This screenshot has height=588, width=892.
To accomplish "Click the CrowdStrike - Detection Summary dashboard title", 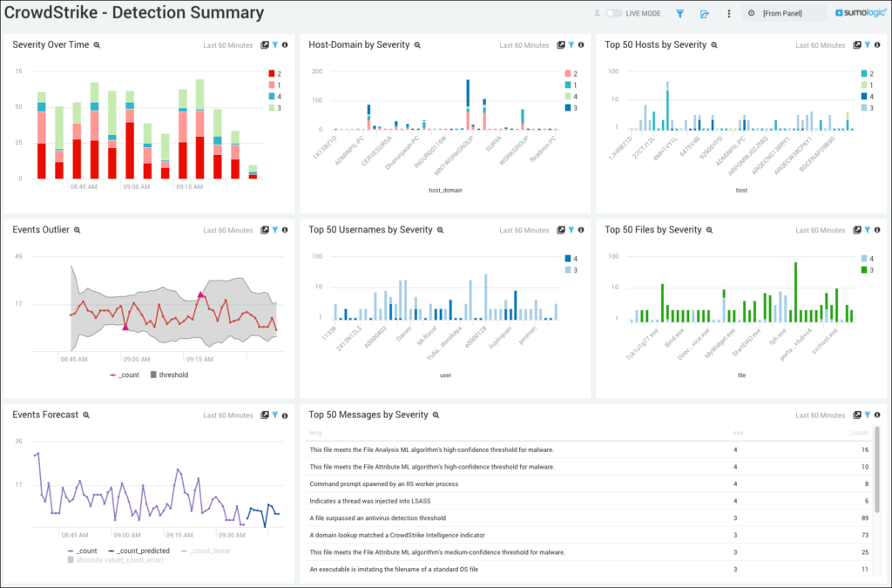I will pyautogui.click(x=134, y=12).
